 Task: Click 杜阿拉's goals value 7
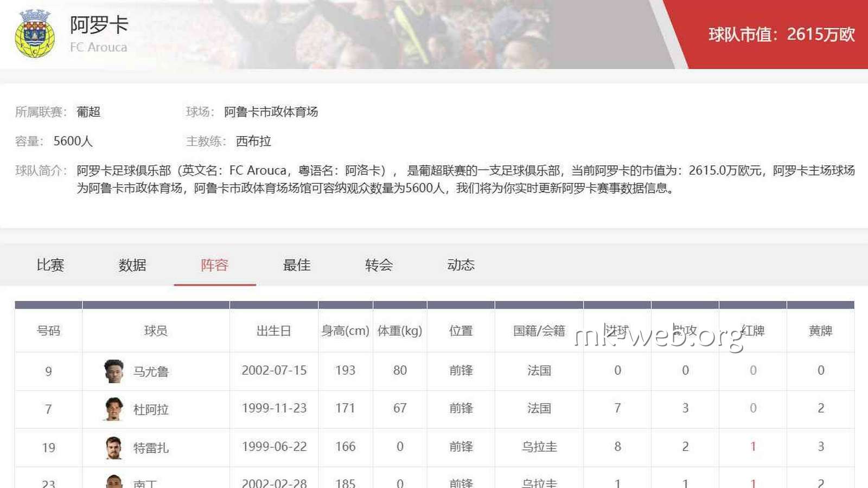click(617, 408)
